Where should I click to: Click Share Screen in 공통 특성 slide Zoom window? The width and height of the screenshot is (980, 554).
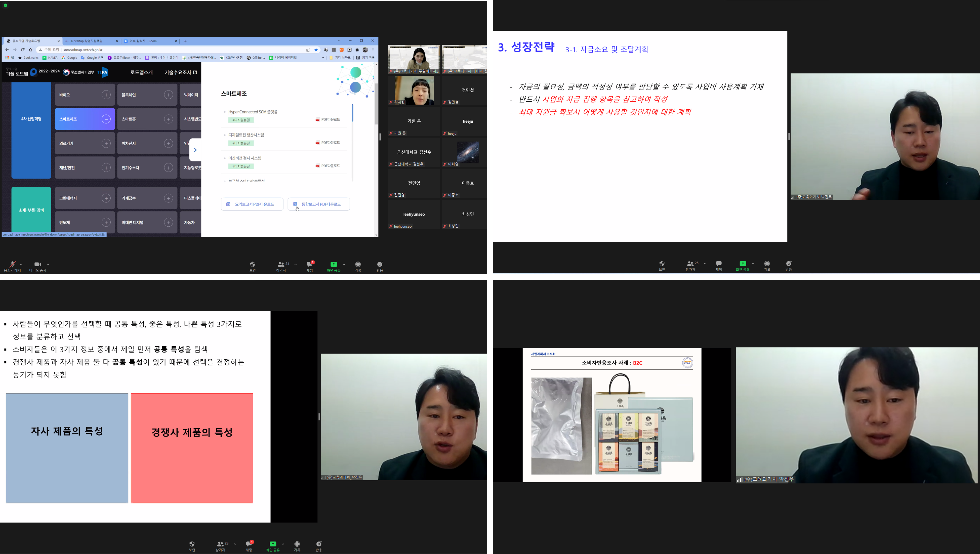(272, 546)
